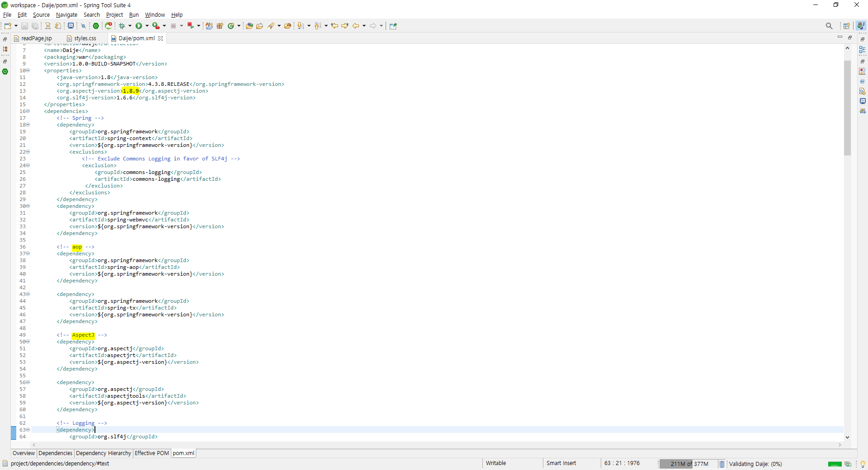868x470 pixels.
Task: Click the vertical scrollbar thumb
Action: tap(847, 108)
